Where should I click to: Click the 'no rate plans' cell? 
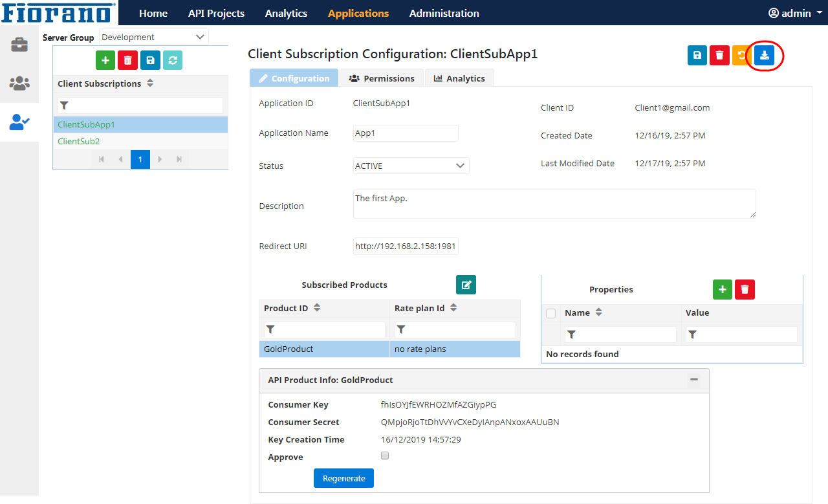coord(455,349)
